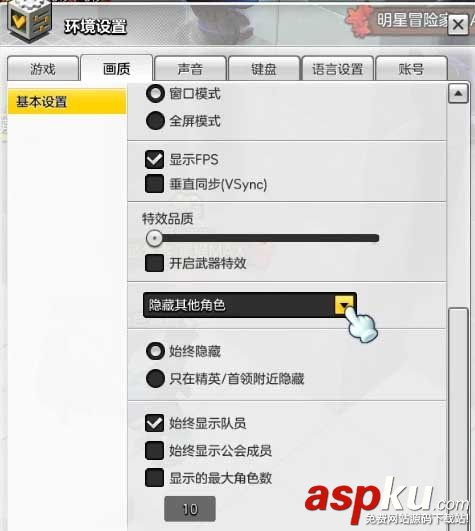Enable the 开启武器特效 checkbox

tap(154, 263)
